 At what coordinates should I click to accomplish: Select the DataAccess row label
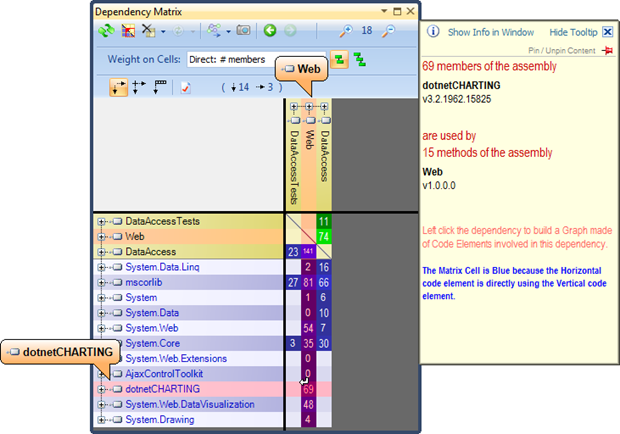coord(151,252)
